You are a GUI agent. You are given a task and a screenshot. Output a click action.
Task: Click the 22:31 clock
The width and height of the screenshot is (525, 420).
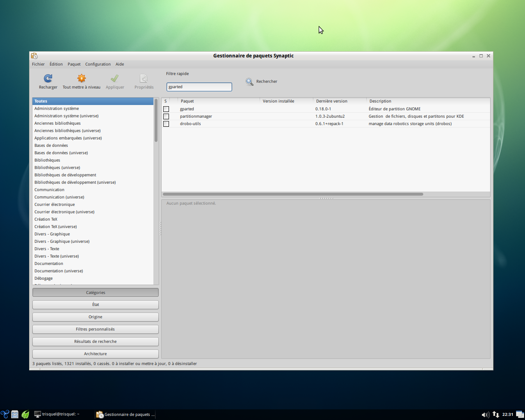click(x=508, y=414)
